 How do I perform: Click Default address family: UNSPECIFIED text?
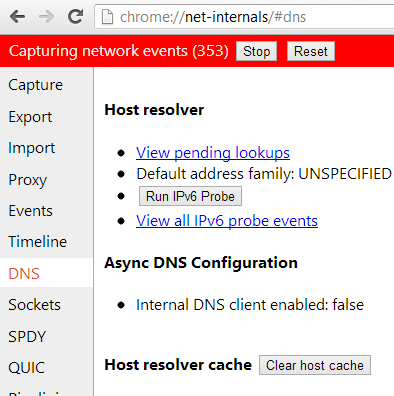pos(264,174)
